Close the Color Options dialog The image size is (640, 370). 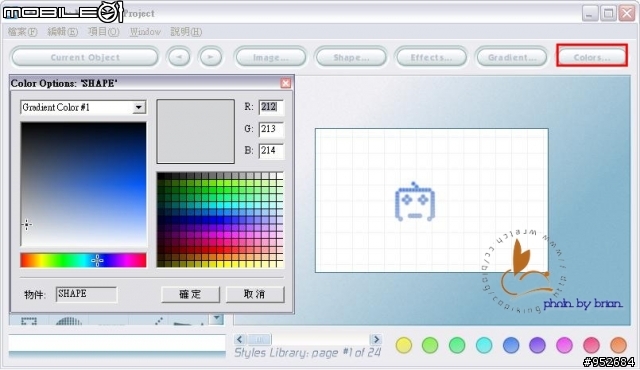[286, 83]
